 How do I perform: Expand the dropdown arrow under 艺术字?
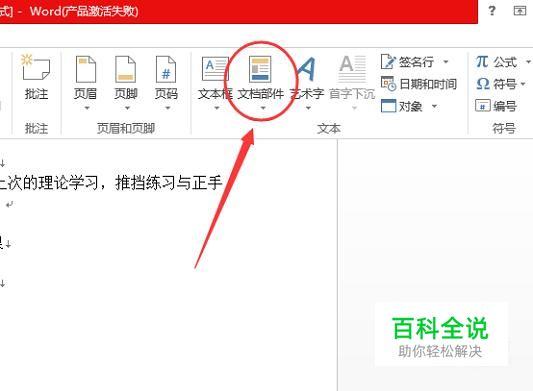(308, 108)
